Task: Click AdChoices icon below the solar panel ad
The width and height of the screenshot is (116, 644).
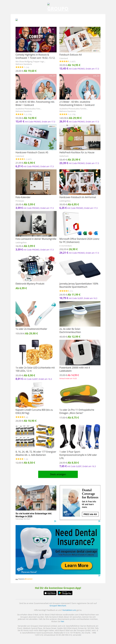Action: pyautogui.click(x=55, y=521)
